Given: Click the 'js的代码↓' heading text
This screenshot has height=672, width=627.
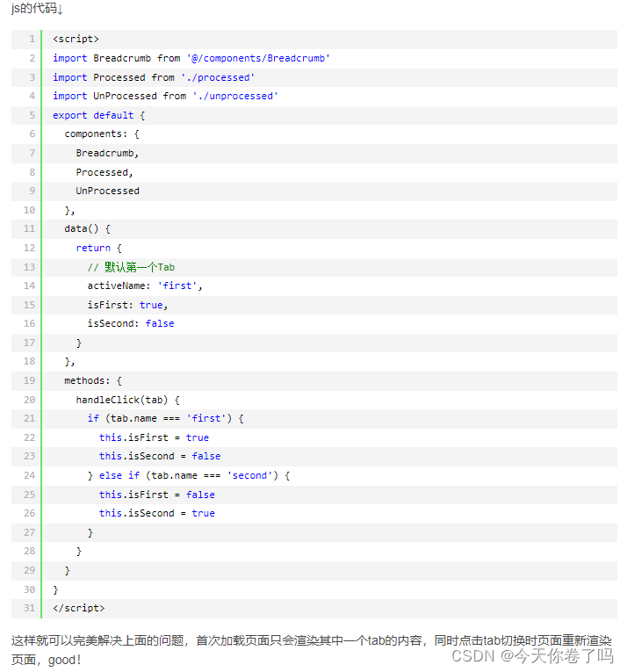Looking at the screenshot, I should click(37, 8).
